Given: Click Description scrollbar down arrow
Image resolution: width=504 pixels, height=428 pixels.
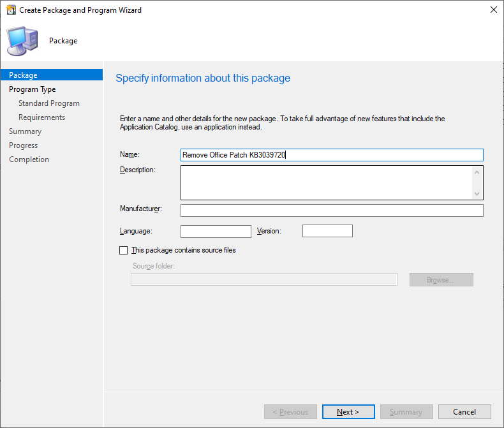Looking at the screenshot, I should point(477,193).
